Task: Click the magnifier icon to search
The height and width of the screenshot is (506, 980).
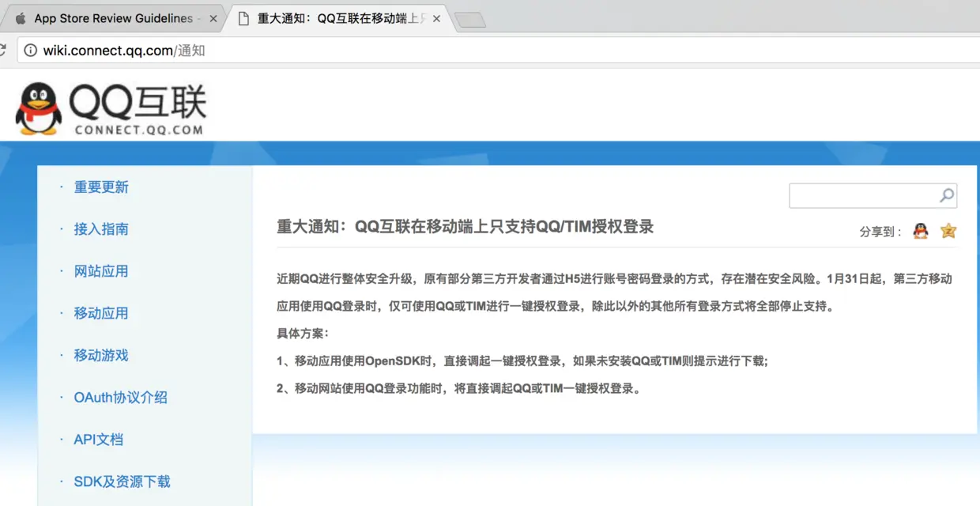Action: pyautogui.click(x=945, y=195)
